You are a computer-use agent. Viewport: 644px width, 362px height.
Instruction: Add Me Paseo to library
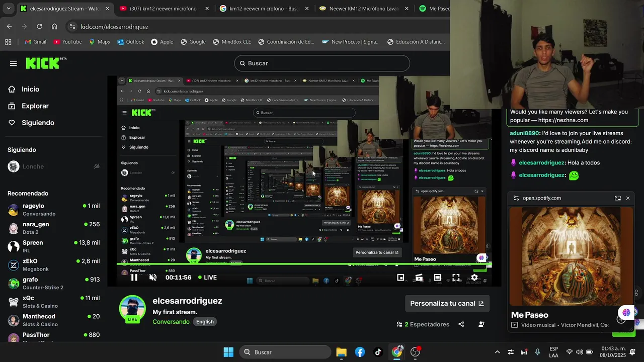[x=621, y=320]
